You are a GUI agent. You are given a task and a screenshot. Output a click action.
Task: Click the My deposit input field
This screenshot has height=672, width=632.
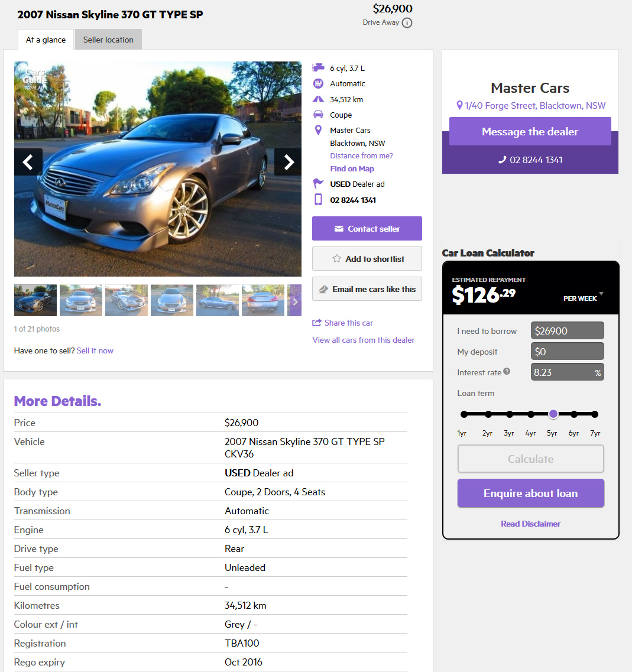(567, 352)
